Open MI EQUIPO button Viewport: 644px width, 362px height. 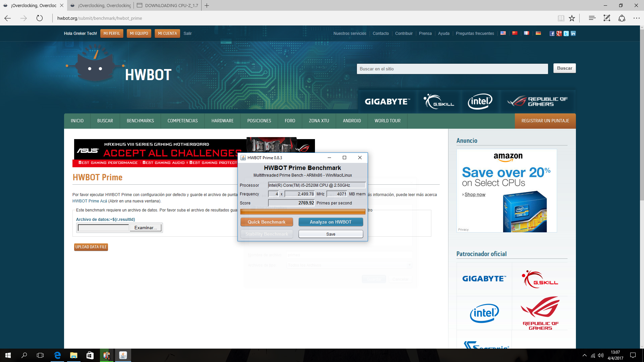[139, 34]
